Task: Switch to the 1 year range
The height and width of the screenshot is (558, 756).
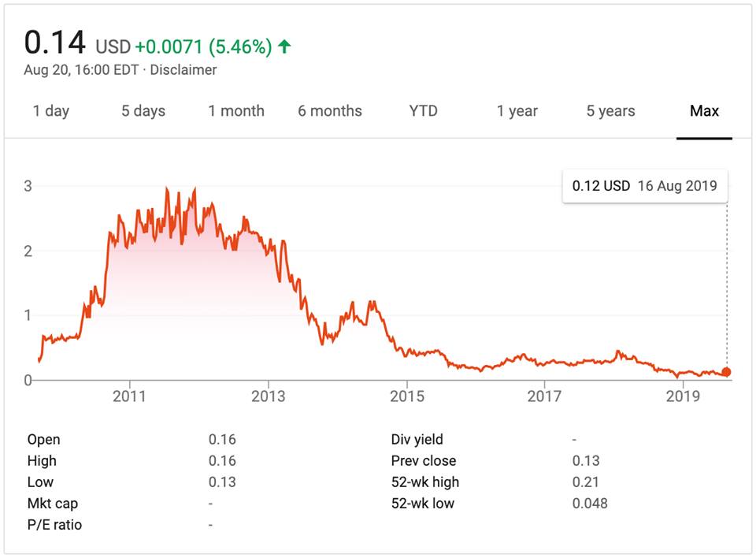Action: coord(517,111)
